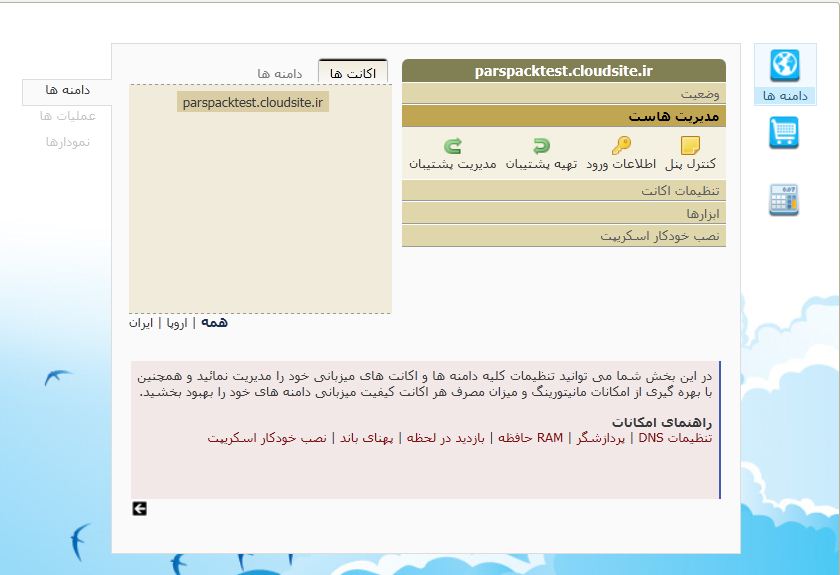Open the پهنای باند help link
Viewport: 840px width, 575px height.
(x=366, y=438)
